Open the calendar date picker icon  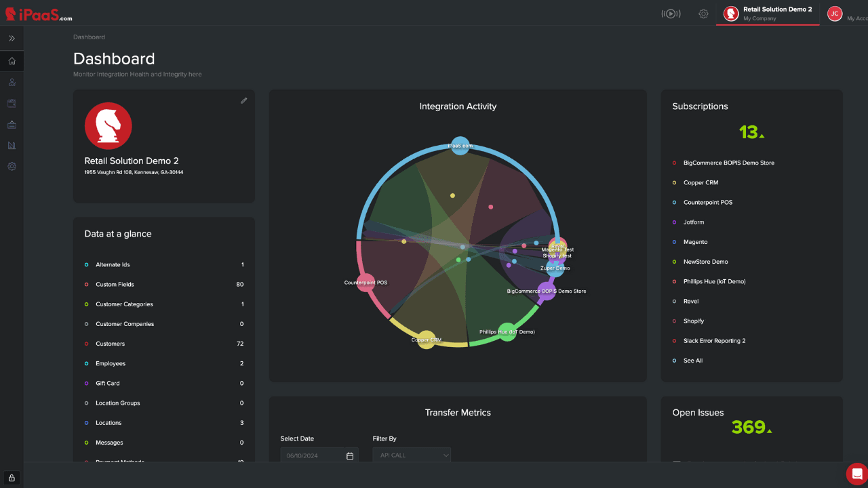tap(350, 456)
